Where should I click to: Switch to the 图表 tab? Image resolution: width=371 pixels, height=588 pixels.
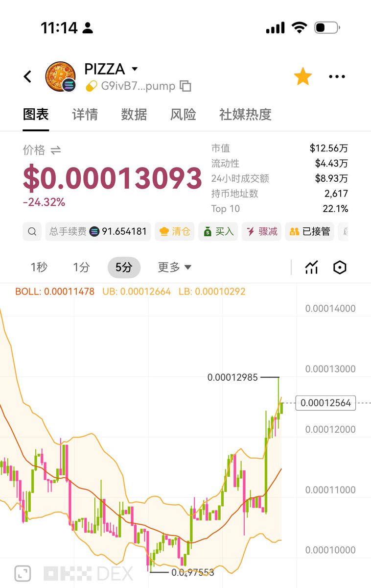[x=36, y=115]
